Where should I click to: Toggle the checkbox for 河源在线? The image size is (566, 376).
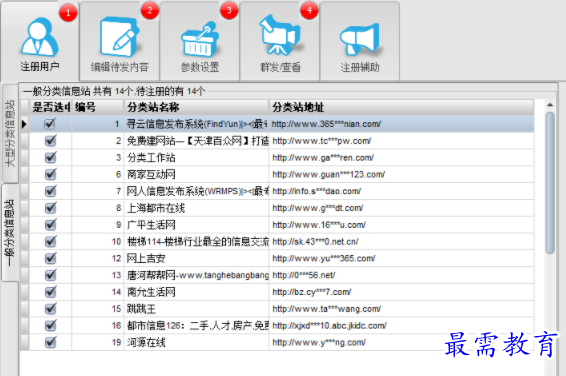click(x=50, y=342)
